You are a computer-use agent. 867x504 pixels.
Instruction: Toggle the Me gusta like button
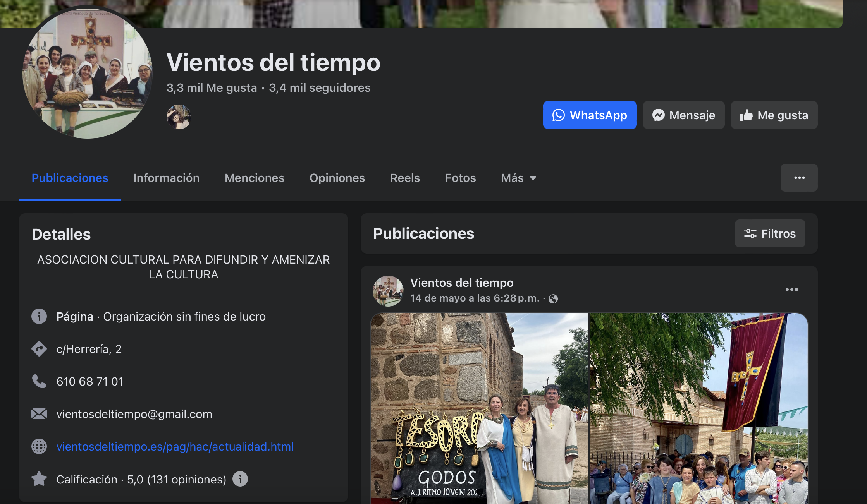(x=774, y=115)
